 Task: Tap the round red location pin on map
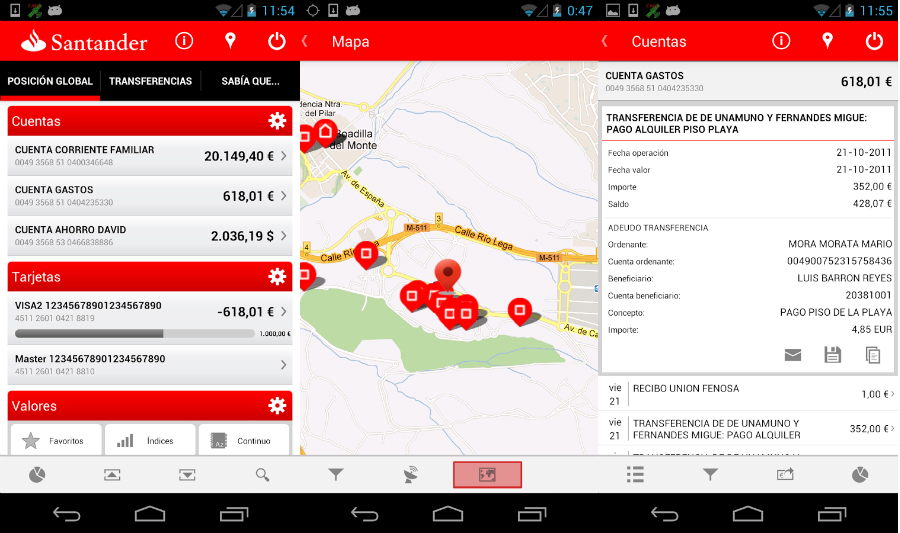pos(448,273)
